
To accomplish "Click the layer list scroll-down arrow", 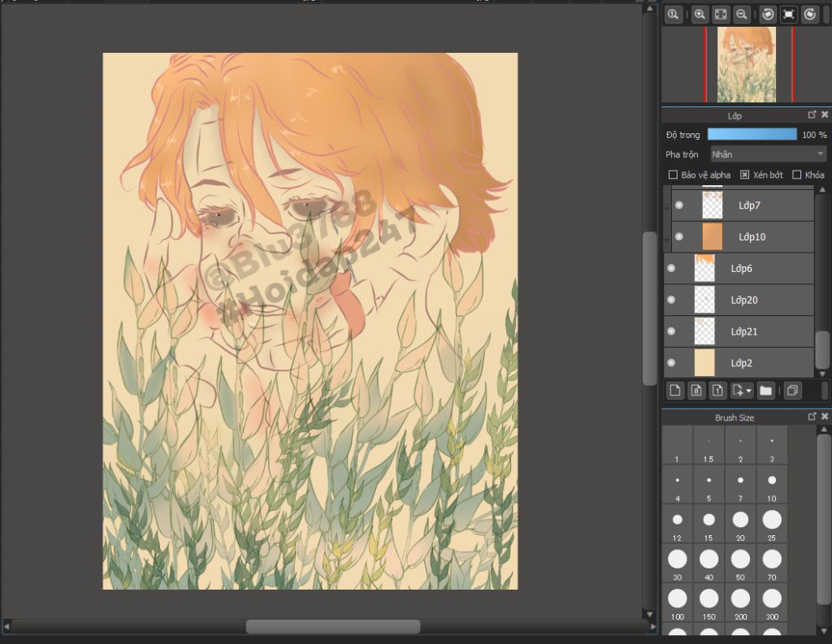I will [822, 374].
